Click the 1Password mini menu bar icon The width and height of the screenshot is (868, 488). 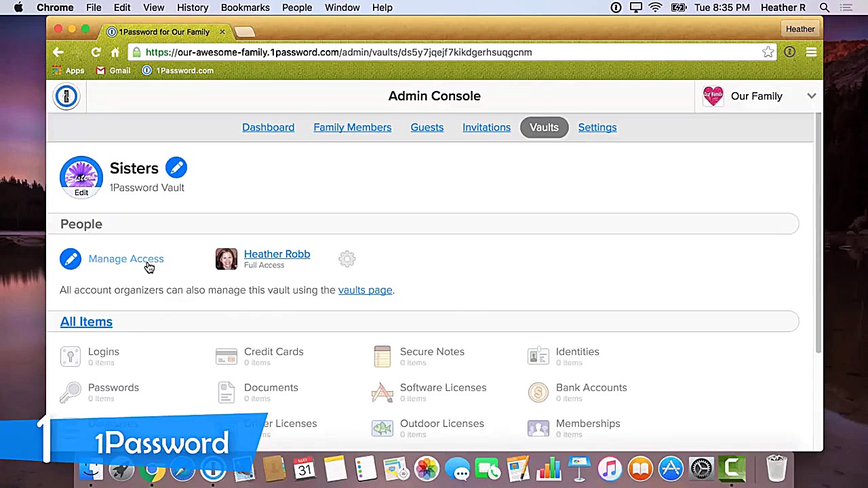616,7
